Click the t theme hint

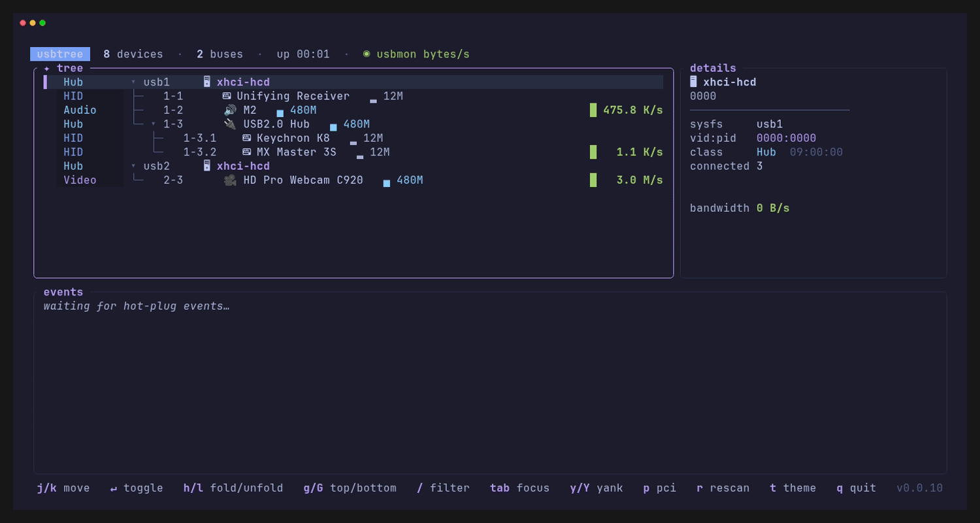(793, 488)
